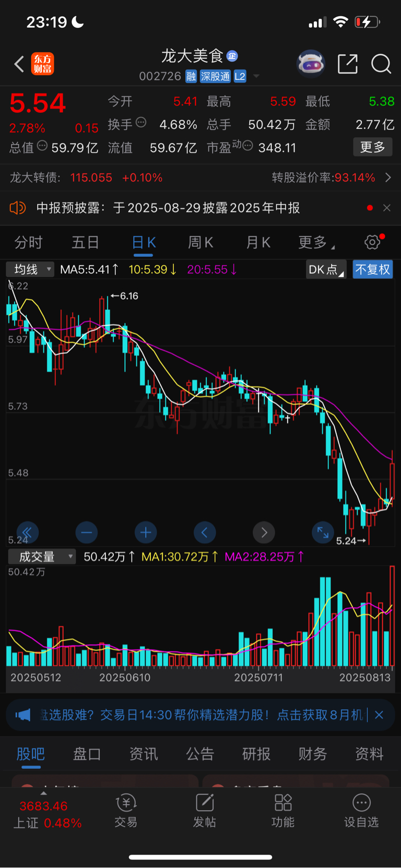401x868 pixels.
Task: Select the 日K chart tab
Action: tap(144, 243)
